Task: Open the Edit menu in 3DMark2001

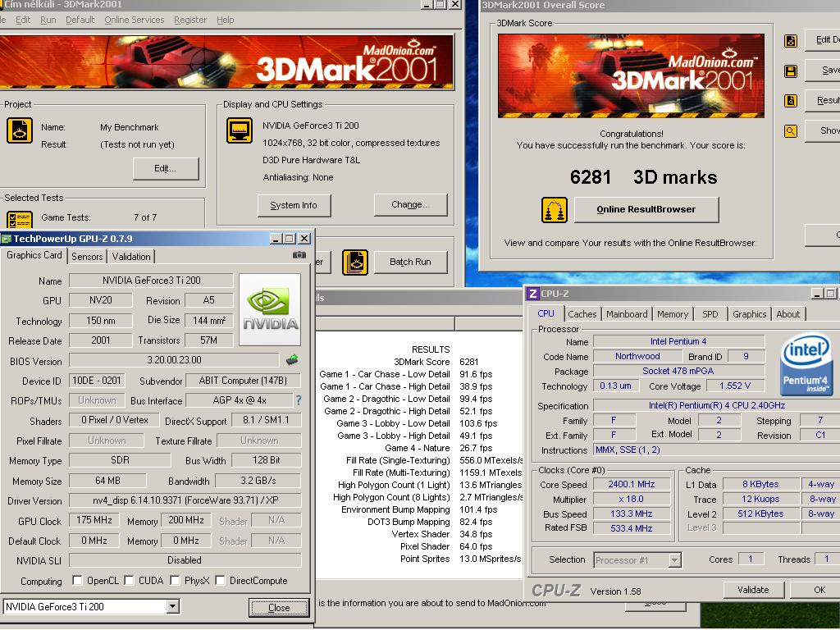Action: pos(23,20)
